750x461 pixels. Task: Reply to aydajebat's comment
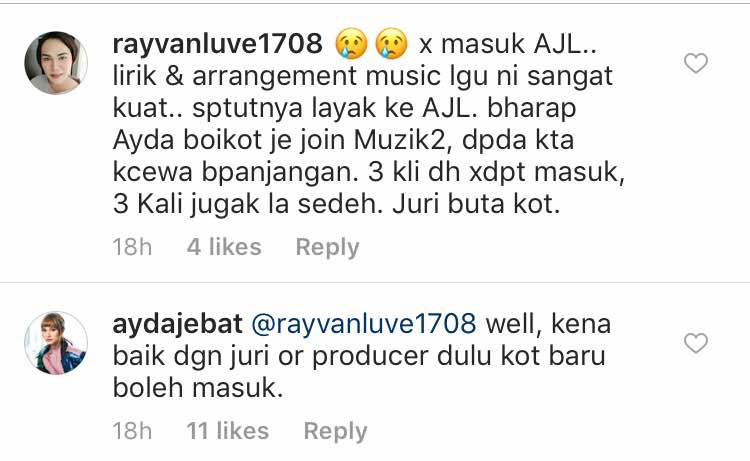(x=335, y=431)
